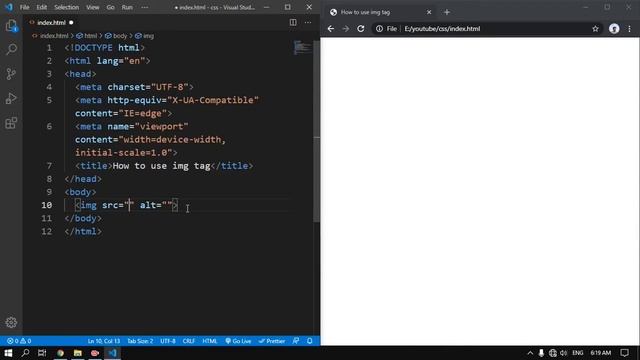Open the View menu
The width and height of the screenshot is (640, 360).
click(x=93, y=7)
